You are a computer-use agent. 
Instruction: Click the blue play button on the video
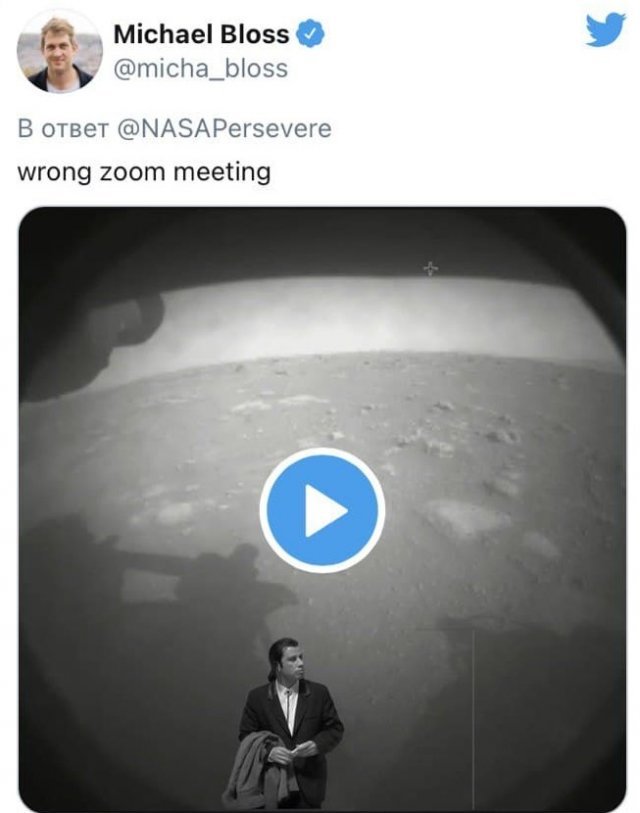(321, 510)
